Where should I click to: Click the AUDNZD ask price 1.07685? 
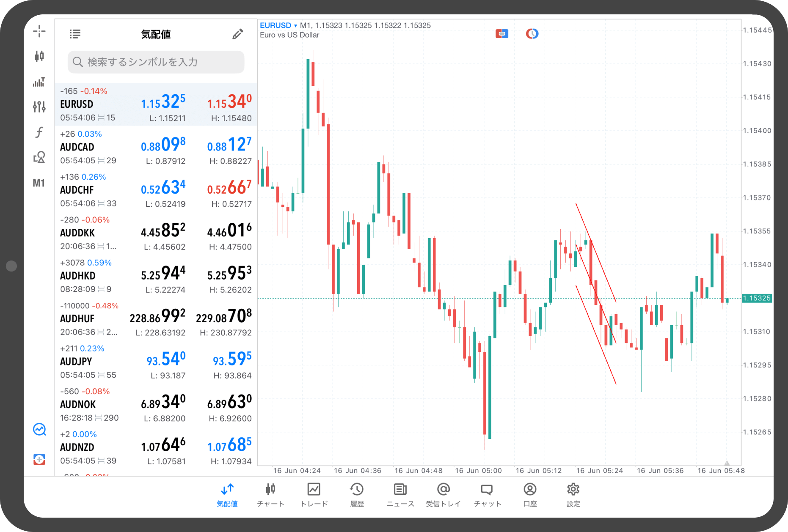[229, 445]
